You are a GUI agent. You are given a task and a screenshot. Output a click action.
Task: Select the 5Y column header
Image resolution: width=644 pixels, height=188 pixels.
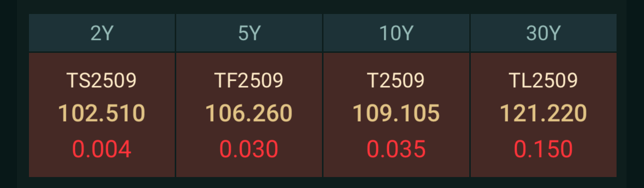click(x=249, y=33)
